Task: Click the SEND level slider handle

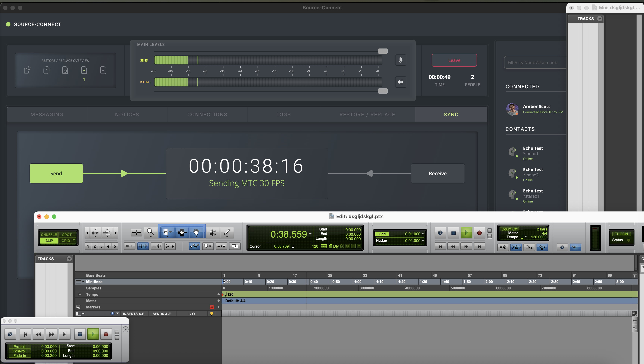Action: [383, 51]
